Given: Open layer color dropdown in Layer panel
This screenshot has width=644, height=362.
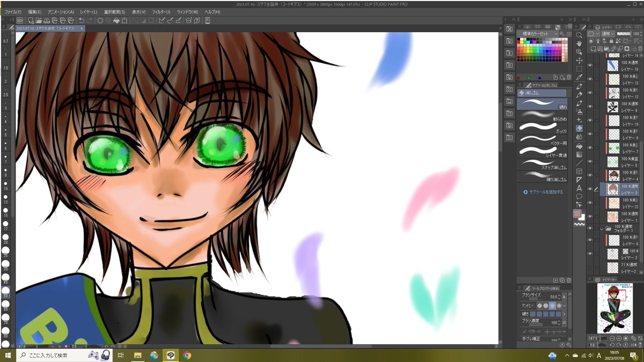Looking at the screenshot, I should pyautogui.click(x=594, y=34).
